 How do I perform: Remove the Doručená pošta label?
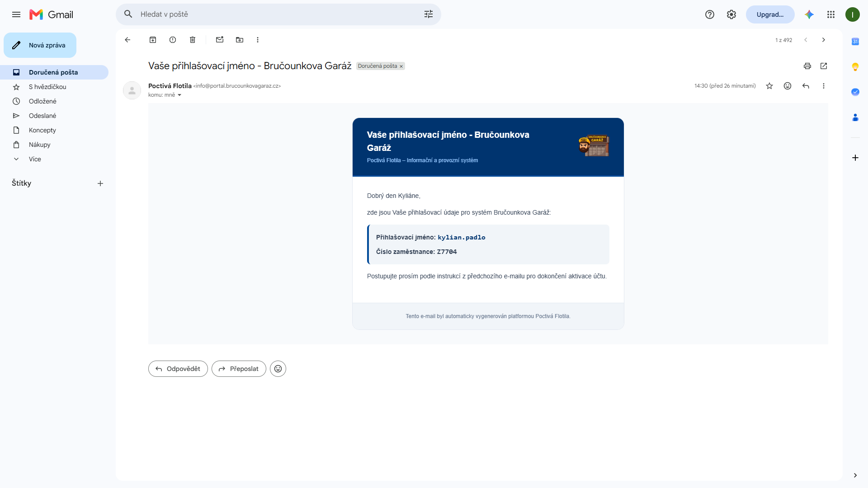coord(401,66)
